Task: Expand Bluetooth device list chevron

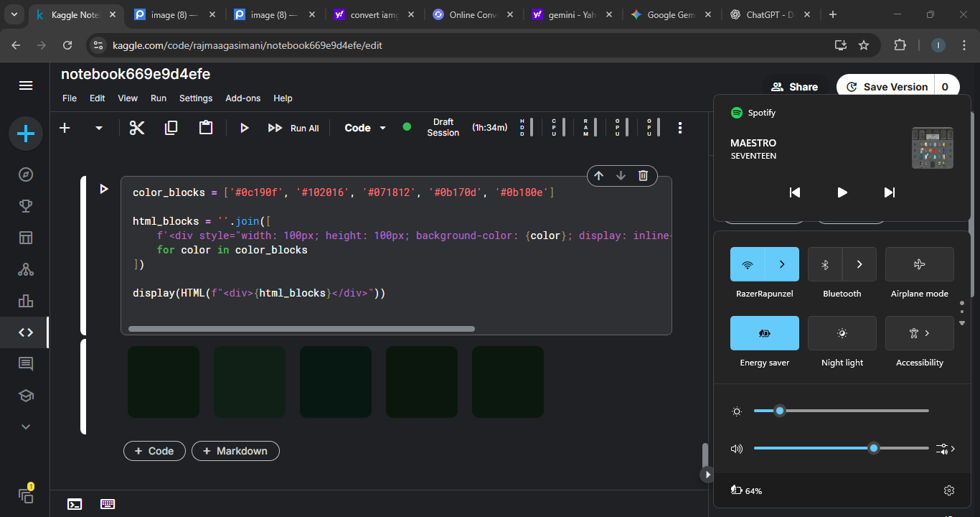Action: (x=859, y=264)
